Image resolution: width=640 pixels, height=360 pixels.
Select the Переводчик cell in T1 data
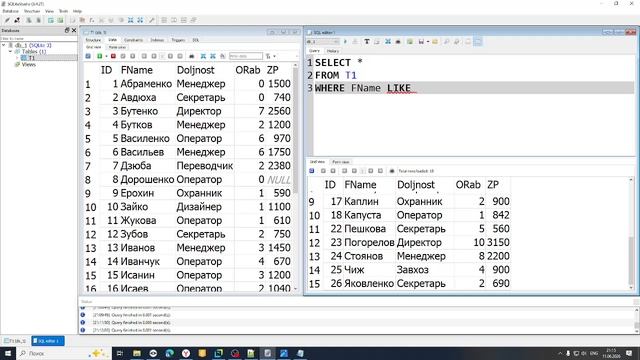point(204,166)
